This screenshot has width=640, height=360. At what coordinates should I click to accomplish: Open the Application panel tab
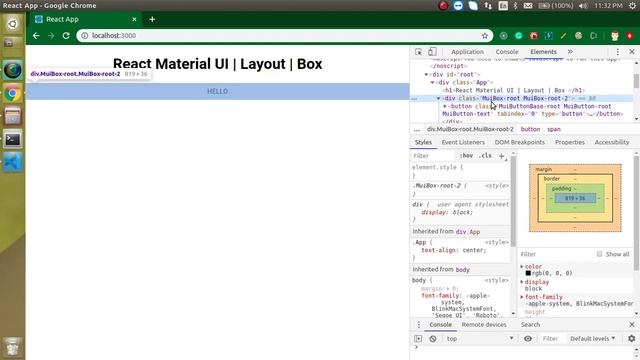(467, 52)
